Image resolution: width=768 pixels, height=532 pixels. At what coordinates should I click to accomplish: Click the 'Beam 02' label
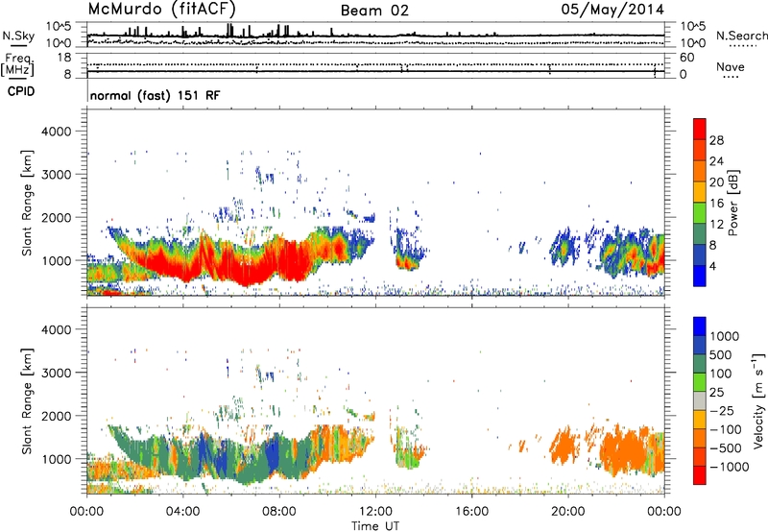point(374,11)
